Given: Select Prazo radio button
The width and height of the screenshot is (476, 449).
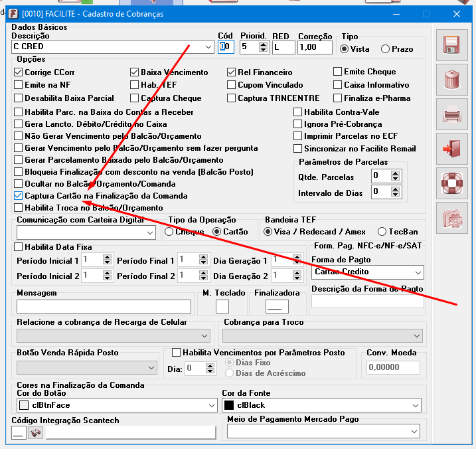Looking at the screenshot, I should pos(385,49).
